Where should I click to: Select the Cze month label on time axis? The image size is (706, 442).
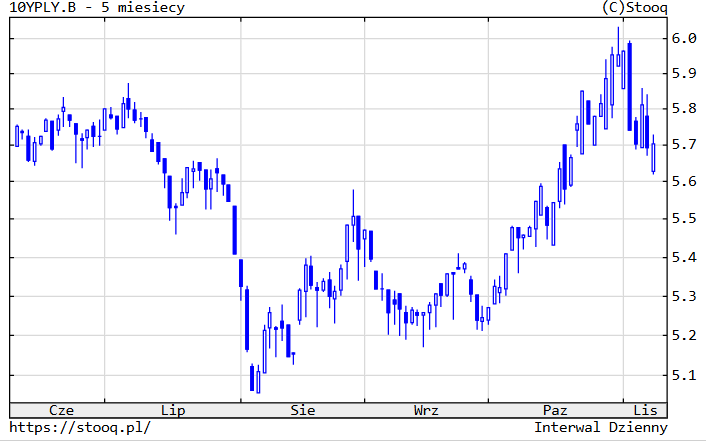point(61,410)
